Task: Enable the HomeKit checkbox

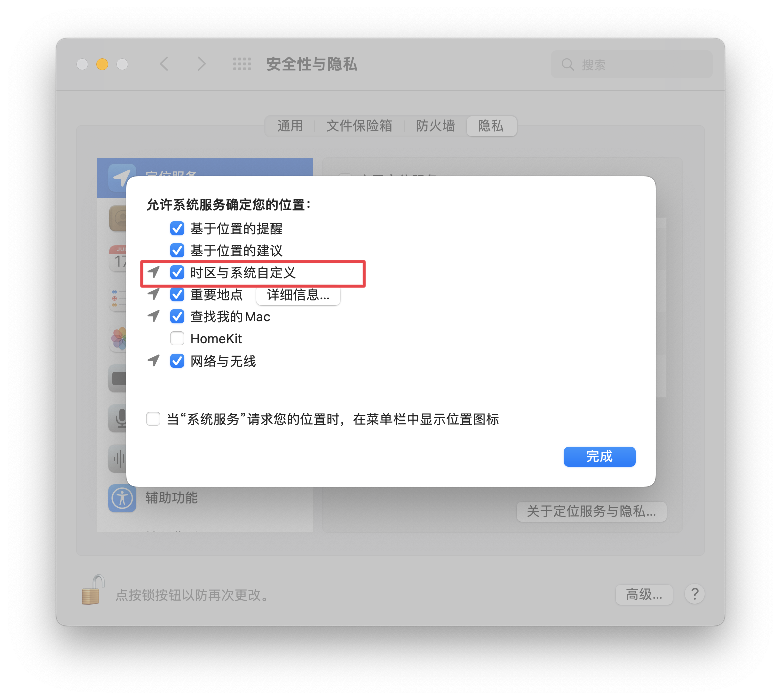Action: 177,339
